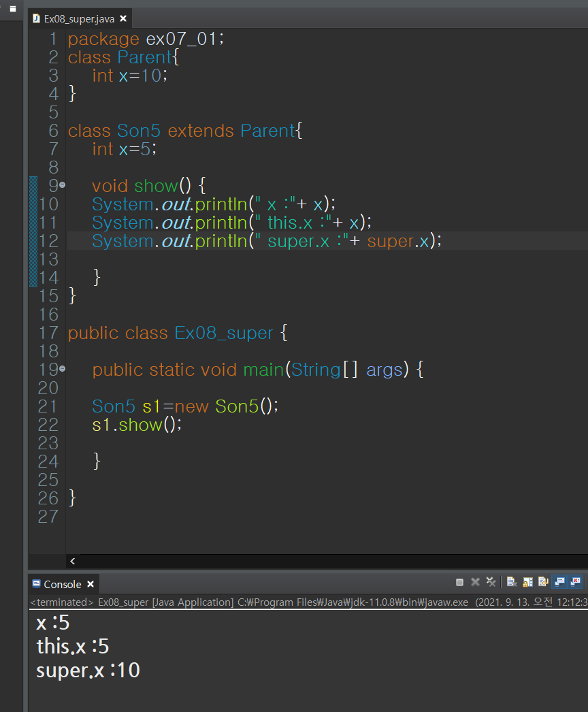This screenshot has width=588, height=712.
Task: Click 'super' keyword after plus on line 12
Action: [x=391, y=242]
